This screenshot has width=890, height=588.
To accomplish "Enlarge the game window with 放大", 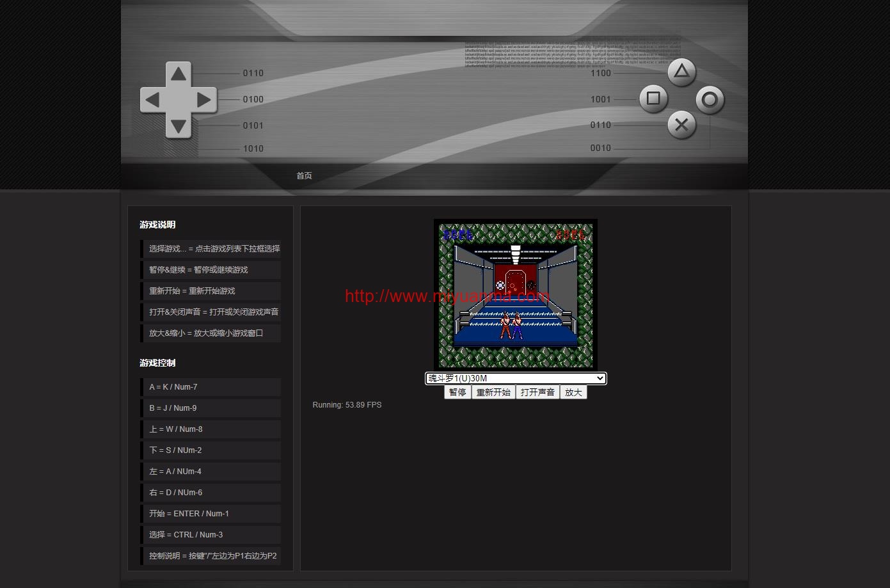I will point(573,392).
